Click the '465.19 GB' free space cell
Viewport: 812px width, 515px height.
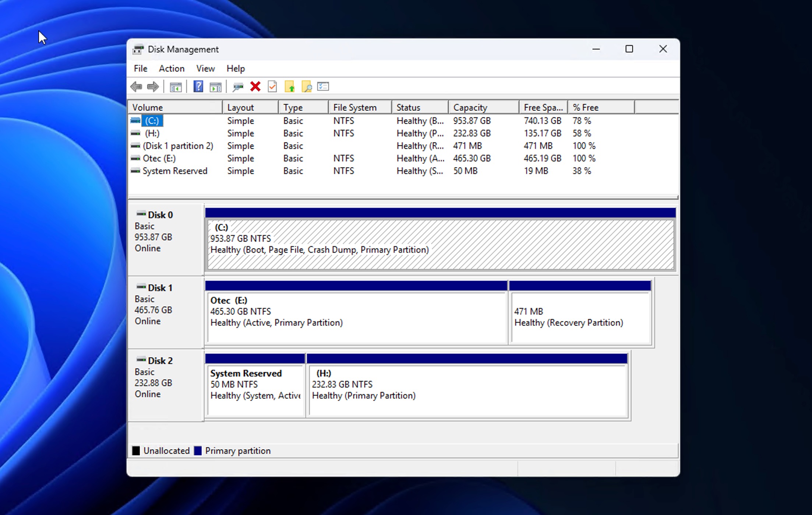tap(543, 158)
